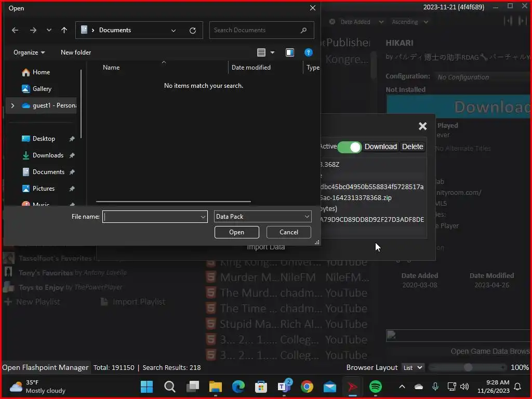Select Home in the navigation pane

click(41, 72)
